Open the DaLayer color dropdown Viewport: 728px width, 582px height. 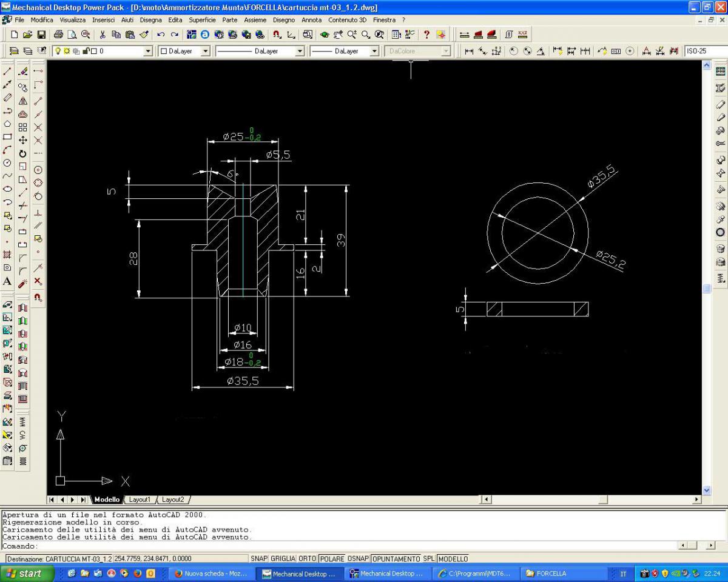205,52
